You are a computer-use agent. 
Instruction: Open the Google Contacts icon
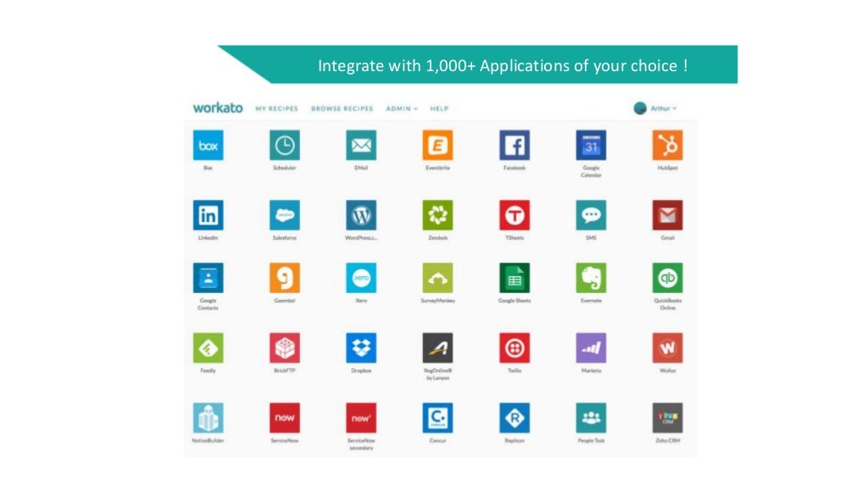(209, 278)
